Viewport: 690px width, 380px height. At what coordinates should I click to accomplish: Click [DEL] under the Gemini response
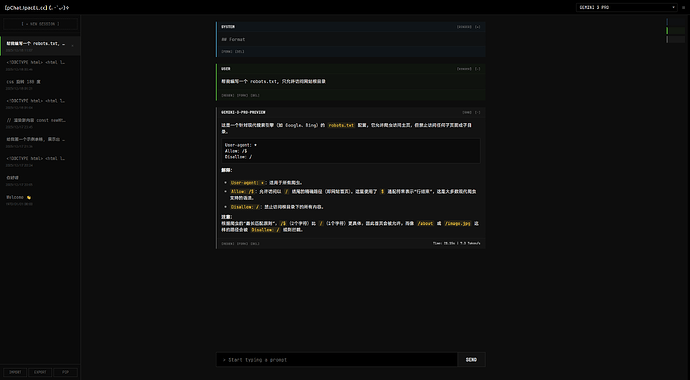coord(255,244)
